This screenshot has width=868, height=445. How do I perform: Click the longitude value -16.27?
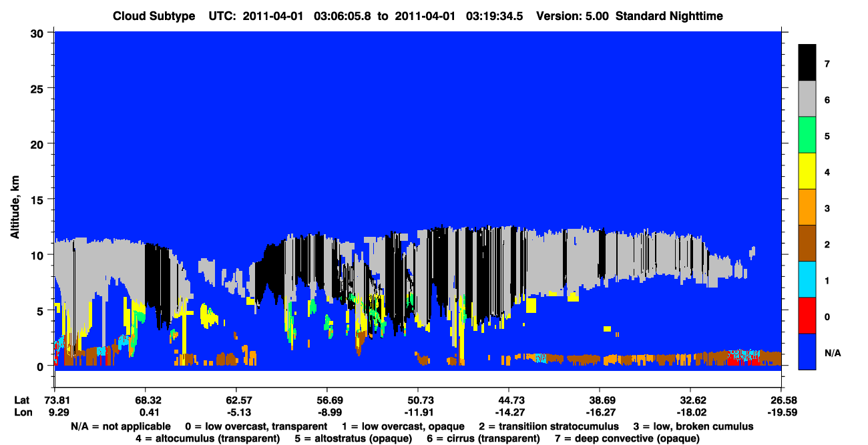coord(600,413)
